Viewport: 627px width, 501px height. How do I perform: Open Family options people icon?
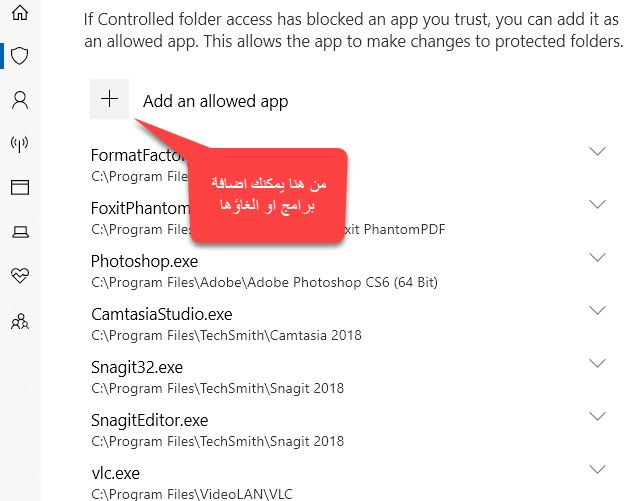19,321
